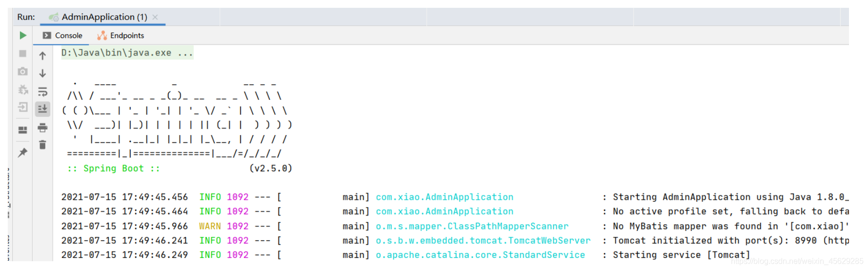Click o.m.s.mapper.ClassPathMapperScanner logger name
This screenshot has width=868, height=270.
[x=472, y=226]
